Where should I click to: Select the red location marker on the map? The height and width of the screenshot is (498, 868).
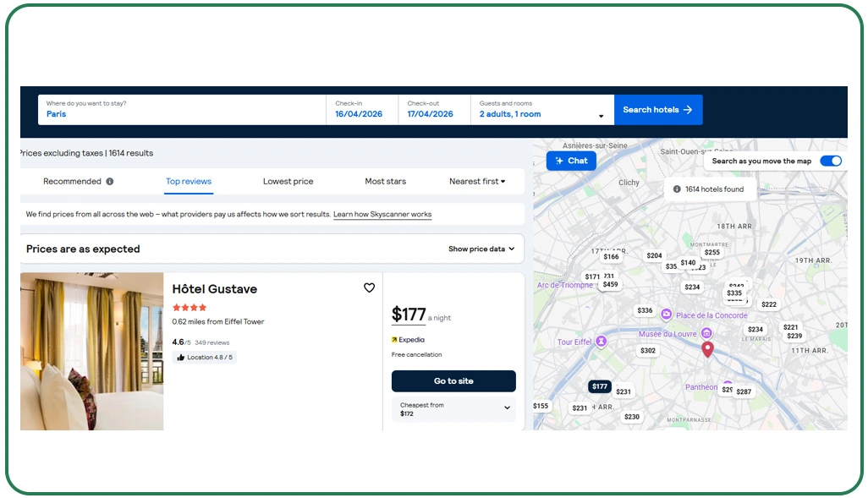[707, 348]
